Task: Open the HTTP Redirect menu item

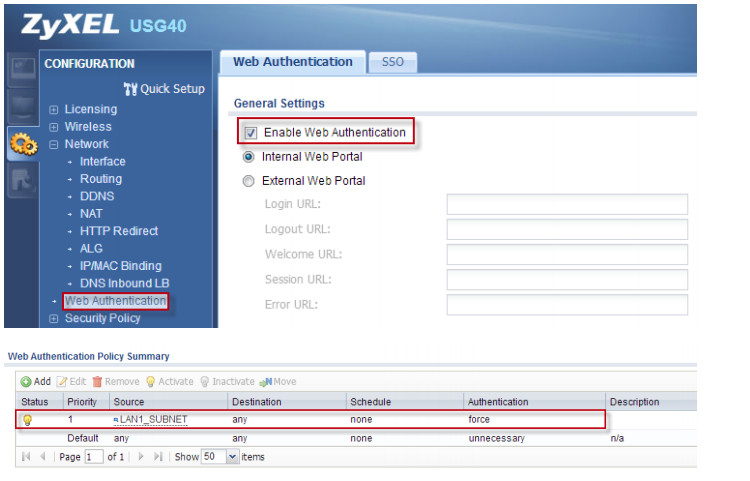Action: (x=119, y=231)
